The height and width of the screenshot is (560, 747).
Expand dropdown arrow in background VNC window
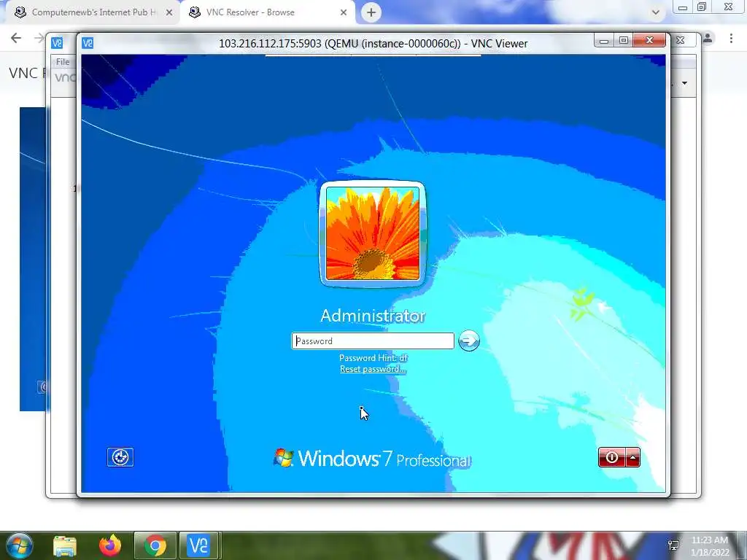(x=684, y=83)
